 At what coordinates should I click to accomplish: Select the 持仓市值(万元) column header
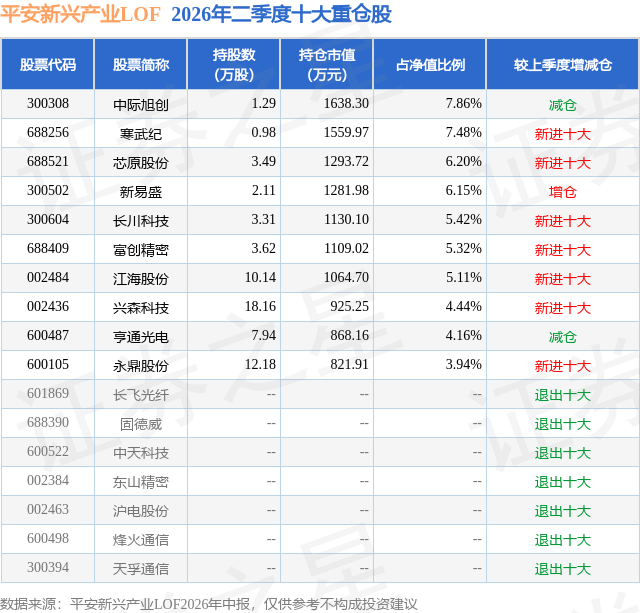(x=327, y=64)
